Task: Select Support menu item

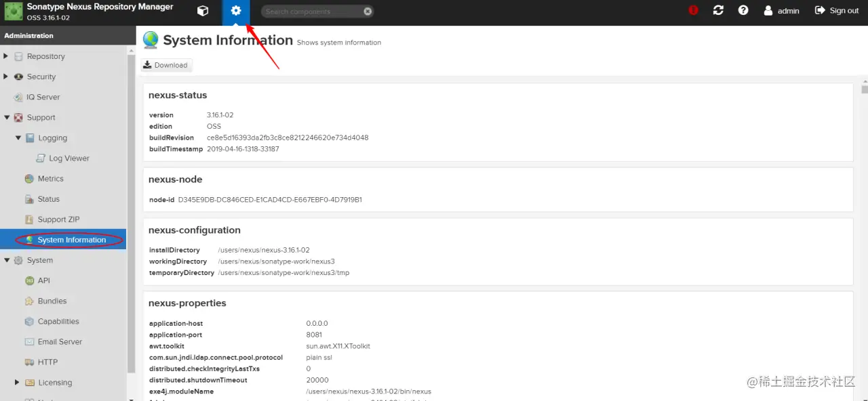Action: click(41, 117)
